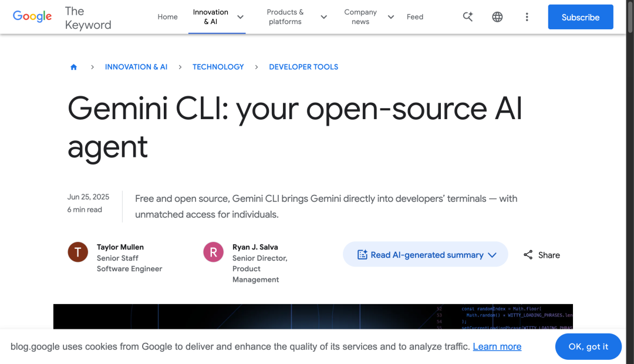Image resolution: width=634 pixels, height=364 pixels.
Task: Click the page vertical scrollbar thumb
Action: point(630,17)
